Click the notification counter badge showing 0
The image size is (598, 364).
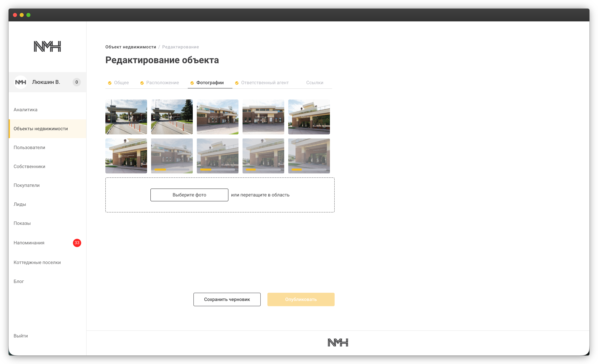click(x=77, y=82)
